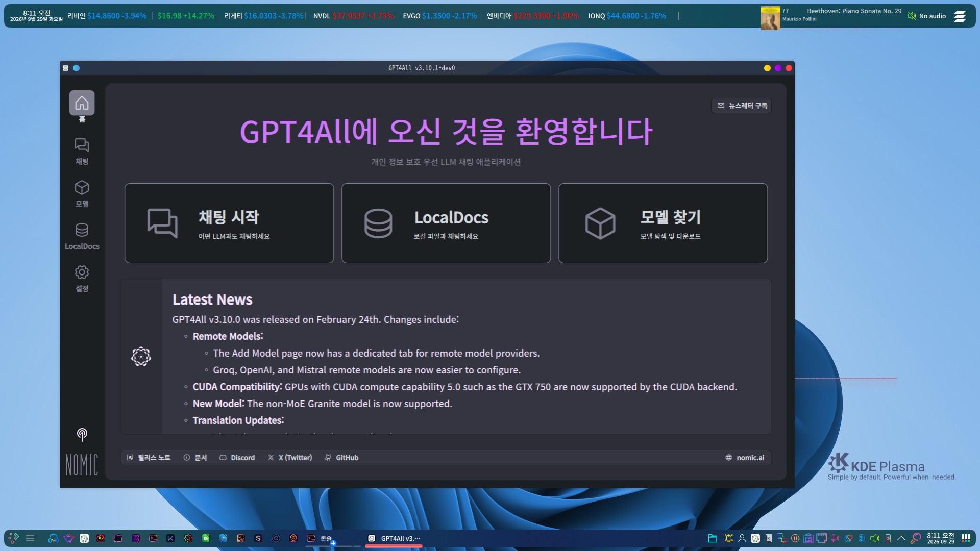Click the No audio indicator
Screen dimensions: 980x551
pyautogui.click(x=927, y=16)
